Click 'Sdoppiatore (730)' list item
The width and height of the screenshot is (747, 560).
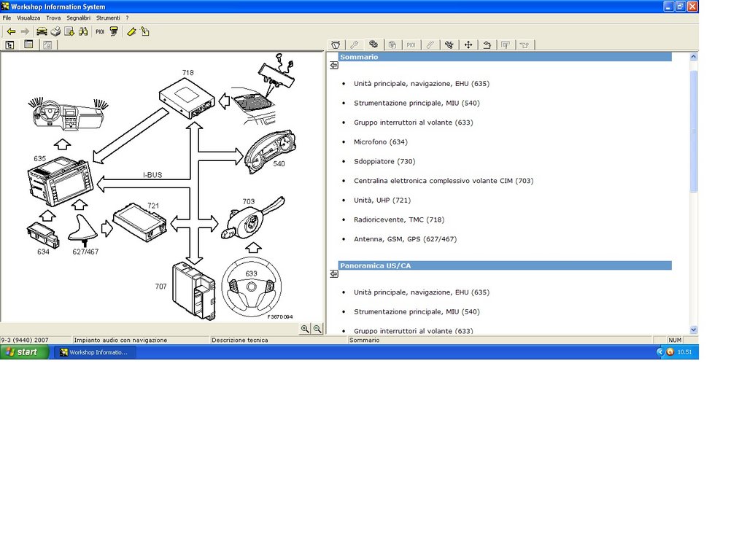tap(384, 161)
